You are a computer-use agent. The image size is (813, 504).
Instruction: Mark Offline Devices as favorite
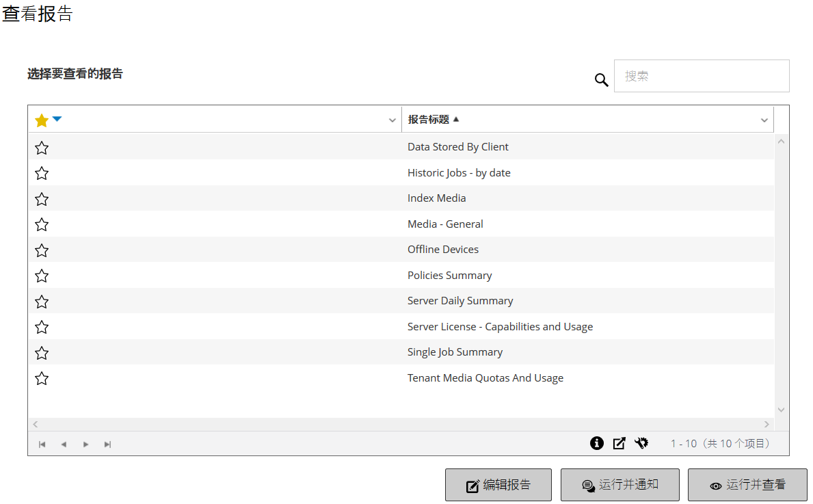[42, 250]
